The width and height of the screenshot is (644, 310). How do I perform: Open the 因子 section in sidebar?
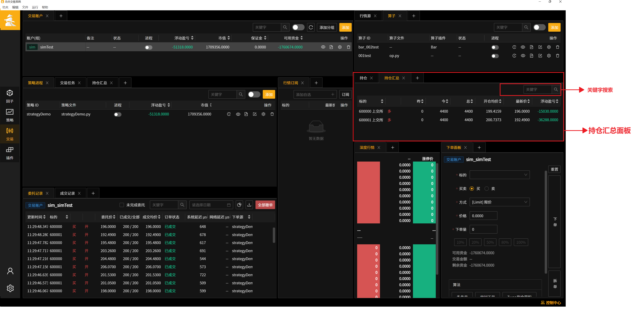(10, 96)
